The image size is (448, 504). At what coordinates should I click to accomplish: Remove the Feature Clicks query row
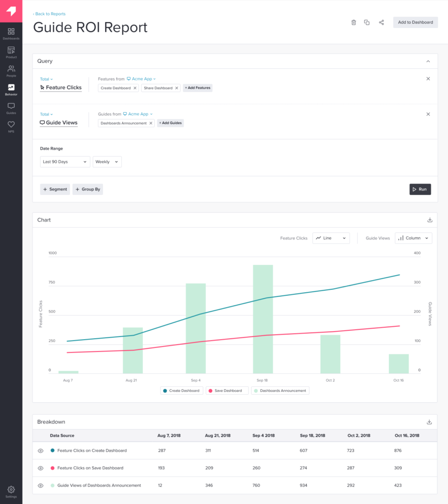click(x=428, y=79)
